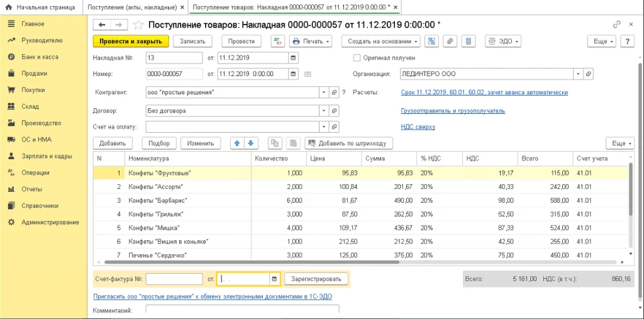Image resolution: width=644 pixels, height=319 pixels.
Task: Move row up with blue up arrow
Action: click(x=237, y=143)
